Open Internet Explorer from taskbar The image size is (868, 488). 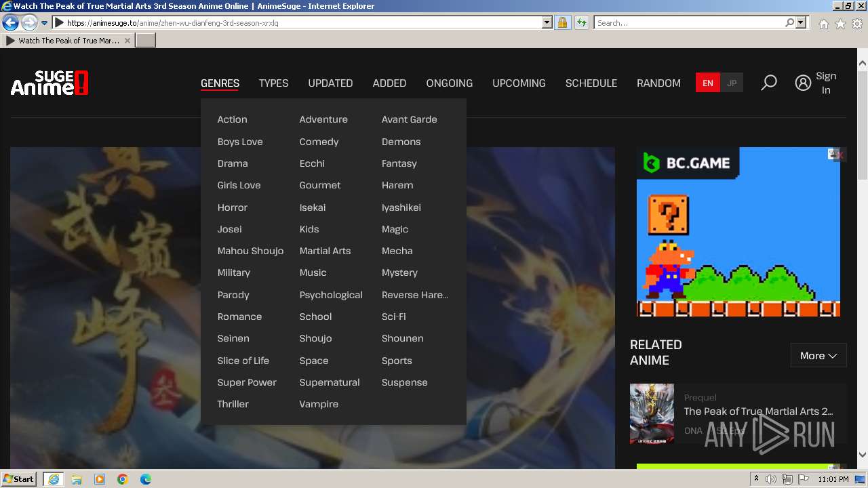(x=53, y=479)
